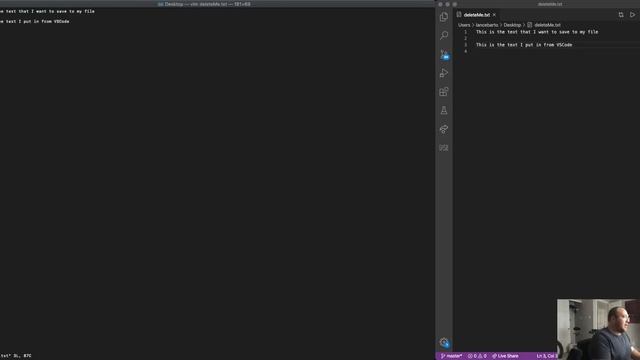640x360 pixels.
Task: Open the Live Share activity bar view
Action: pos(444,129)
